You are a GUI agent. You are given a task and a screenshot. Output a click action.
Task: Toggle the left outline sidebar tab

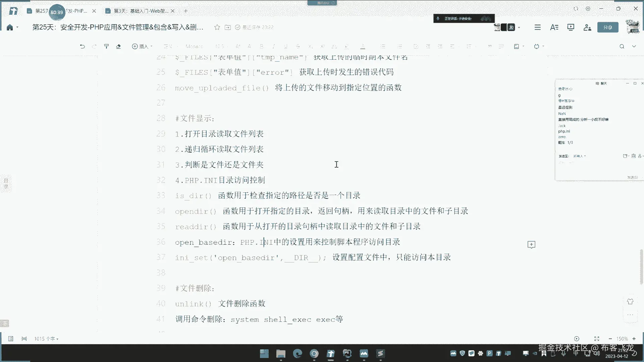pos(6,183)
